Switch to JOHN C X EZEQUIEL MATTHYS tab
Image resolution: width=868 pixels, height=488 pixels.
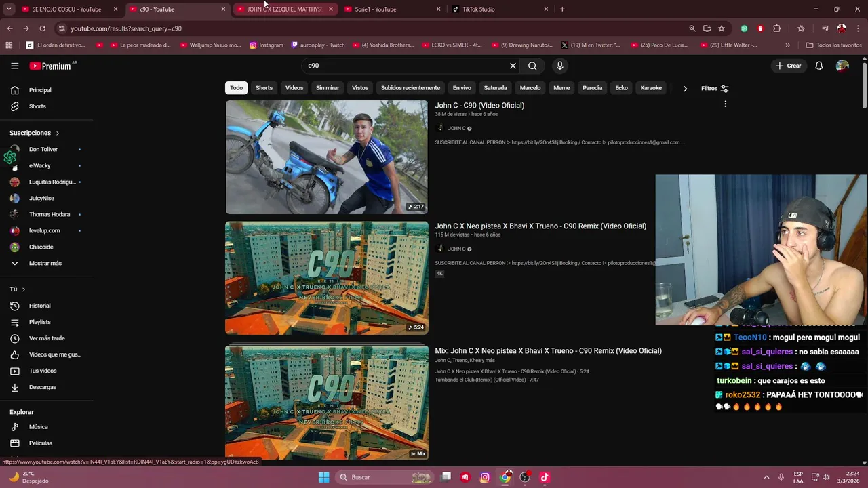coord(285,9)
